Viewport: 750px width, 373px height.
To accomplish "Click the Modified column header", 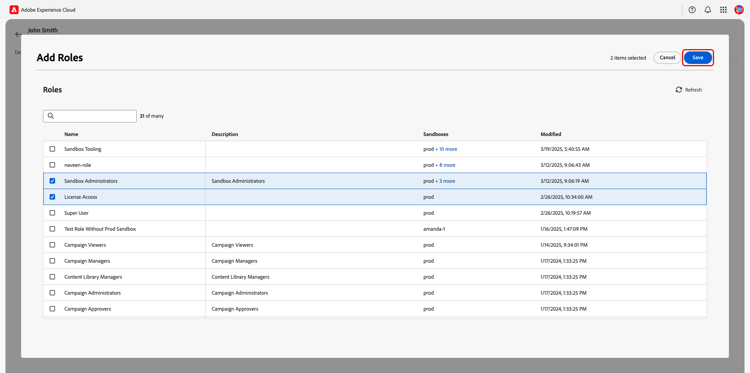I will (551, 134).
